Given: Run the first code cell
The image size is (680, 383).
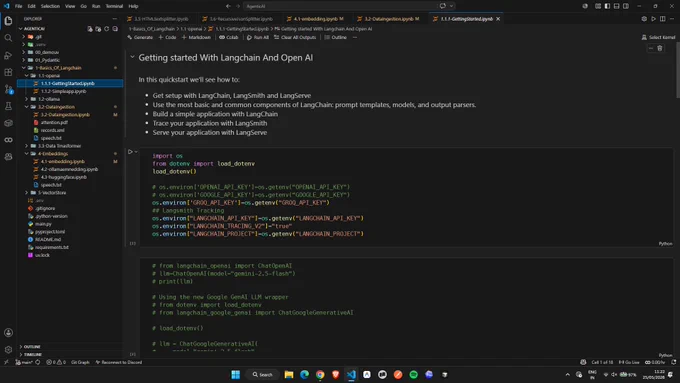Looking at the screenshot, I should point(130,152).
